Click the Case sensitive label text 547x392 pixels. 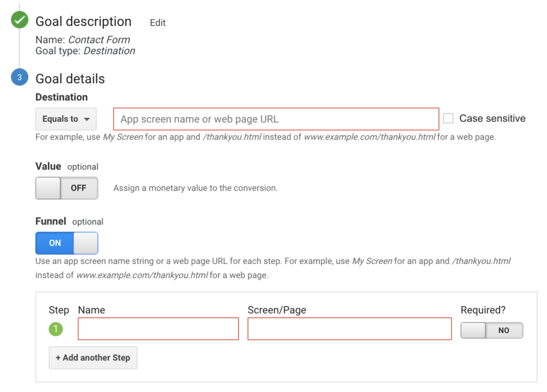tap(492, 119)
